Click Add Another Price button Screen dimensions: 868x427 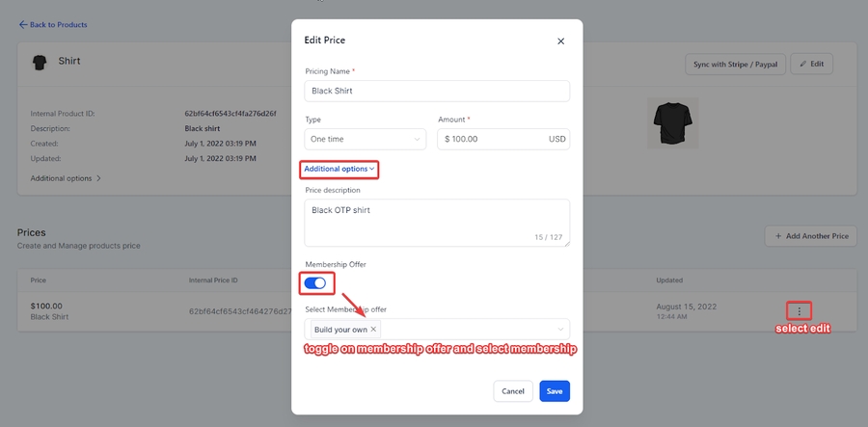click(x=810, y=236)
